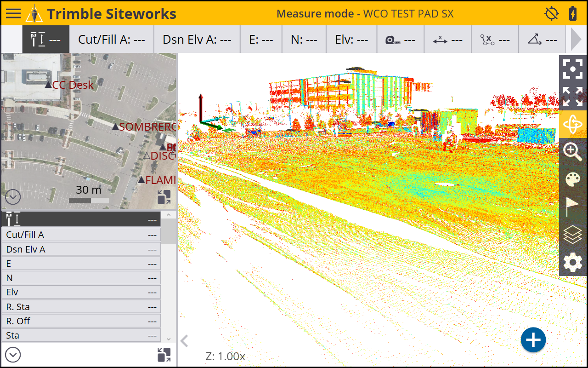Expand the mini map dropdown chevron
588x368 pixels.
pyautogui.click(x=13, y=198)
